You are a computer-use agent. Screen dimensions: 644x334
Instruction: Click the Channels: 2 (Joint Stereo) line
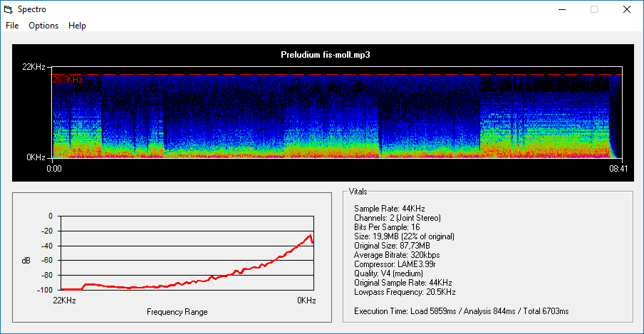[x=398, y=218]
